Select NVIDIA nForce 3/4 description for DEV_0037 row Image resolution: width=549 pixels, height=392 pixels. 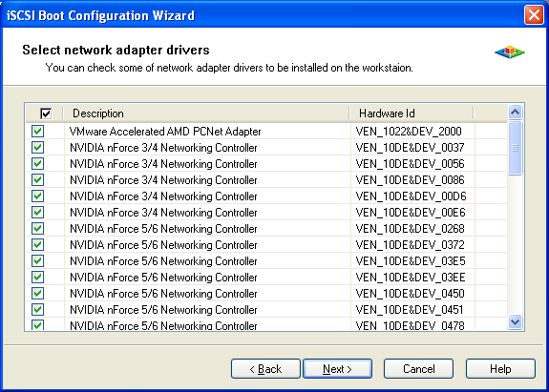(163, 148)
